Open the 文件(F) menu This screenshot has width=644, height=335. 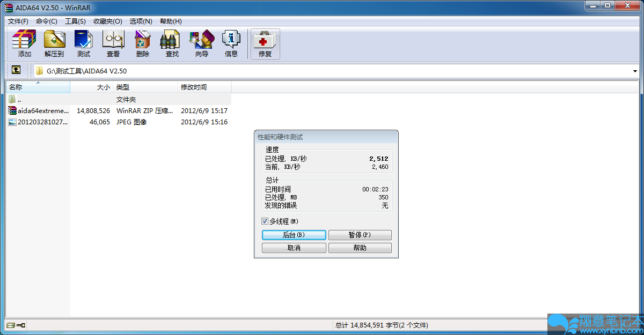click(18, 21)
